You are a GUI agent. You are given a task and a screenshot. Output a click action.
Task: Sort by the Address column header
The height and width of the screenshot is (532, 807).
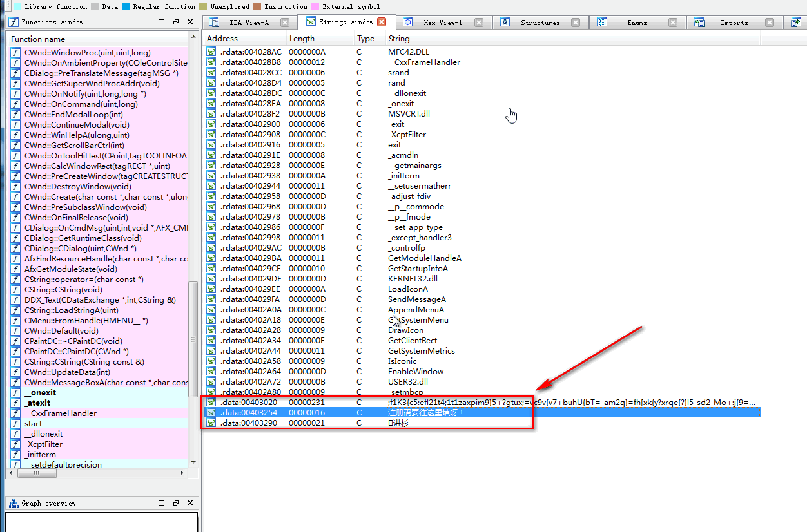(x=244, y=39)
